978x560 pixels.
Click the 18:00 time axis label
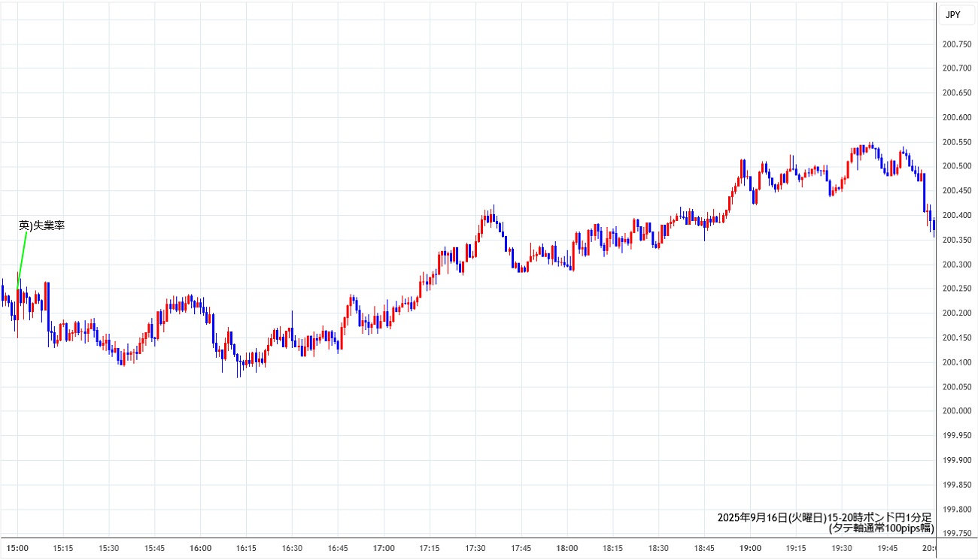(x=566, y=548)
